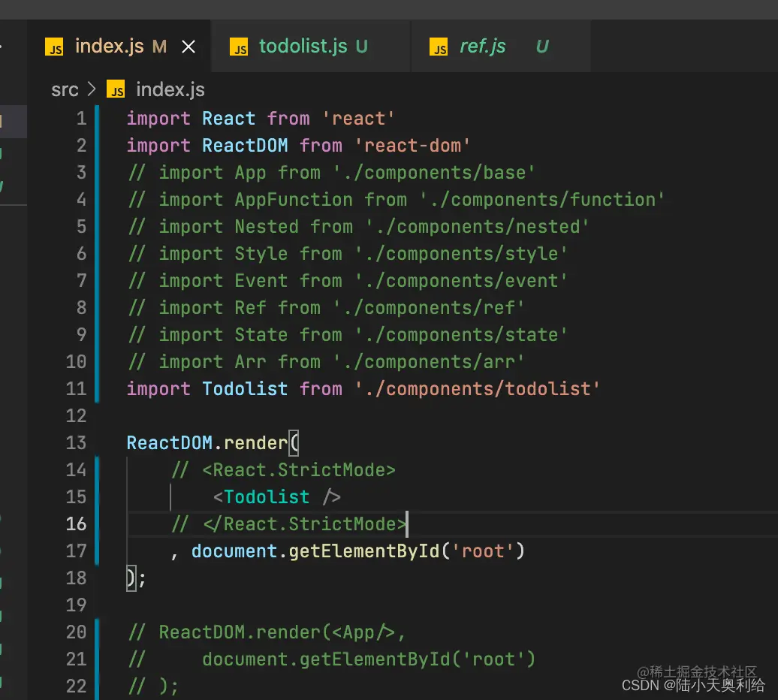Screen dimensions: 778x700
Task: Click the U untracked badge on ref.js tab
Action: 542,47
